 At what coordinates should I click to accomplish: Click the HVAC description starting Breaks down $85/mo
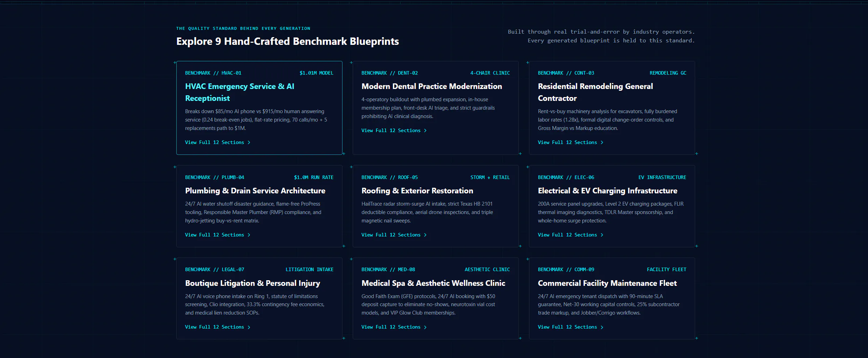(256, 120)
